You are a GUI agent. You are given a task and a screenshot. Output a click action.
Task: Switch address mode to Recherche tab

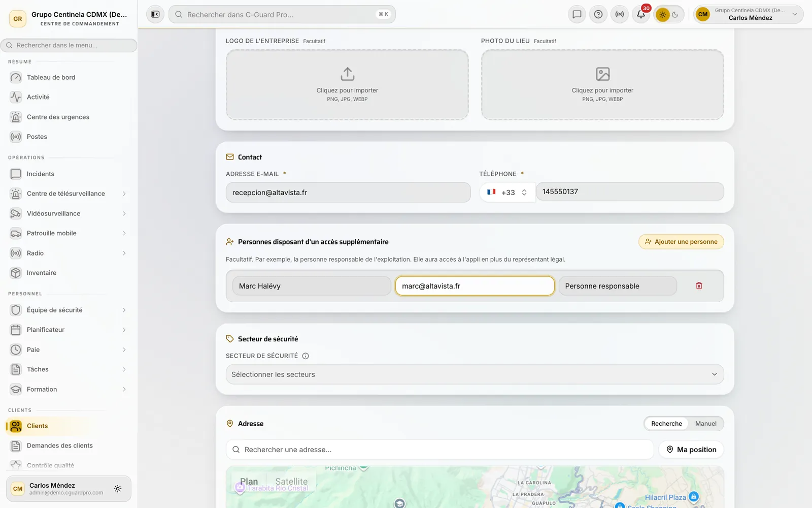click(x=666, y=424)
